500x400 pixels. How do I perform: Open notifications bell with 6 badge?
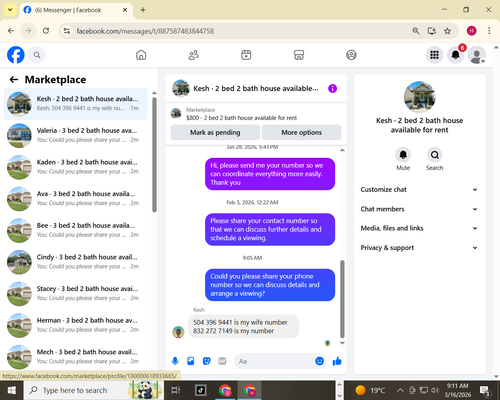pyautogui.click(x=456, y=55)
